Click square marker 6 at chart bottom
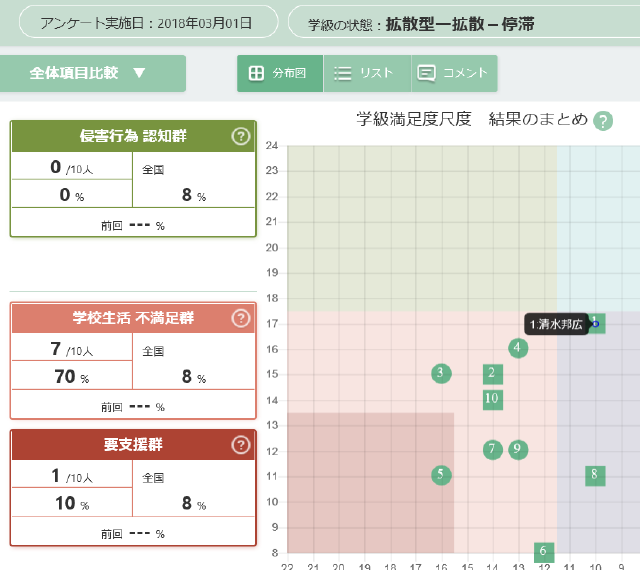This screenshot has height=570, width=640. coord(544,552)
